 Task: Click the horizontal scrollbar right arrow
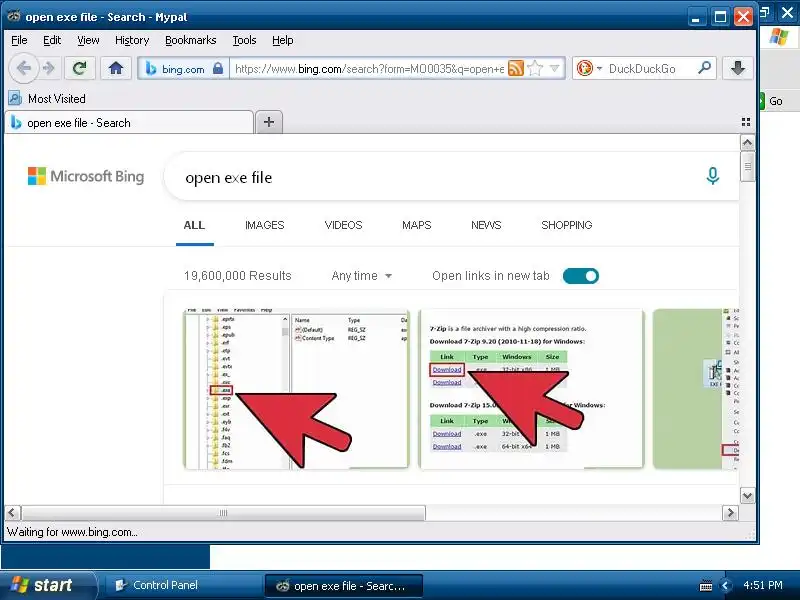[x=731, y=513]
